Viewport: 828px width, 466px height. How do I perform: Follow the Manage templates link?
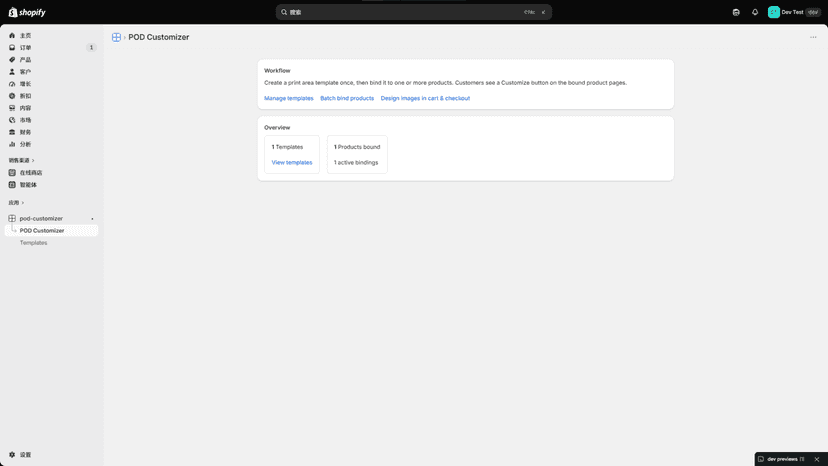[x=288, y=98]
